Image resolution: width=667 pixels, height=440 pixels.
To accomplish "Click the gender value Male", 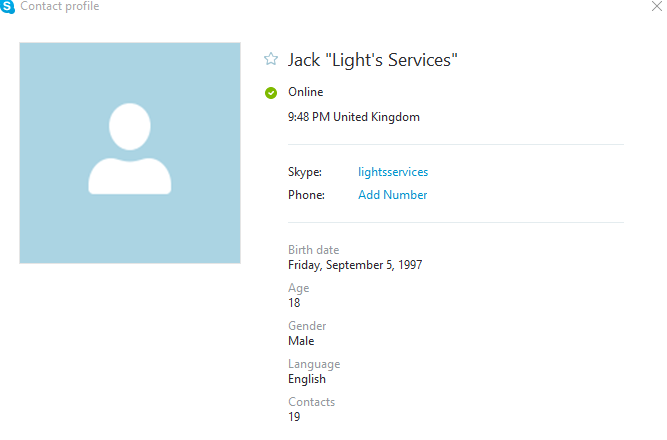I will [301, 341].
